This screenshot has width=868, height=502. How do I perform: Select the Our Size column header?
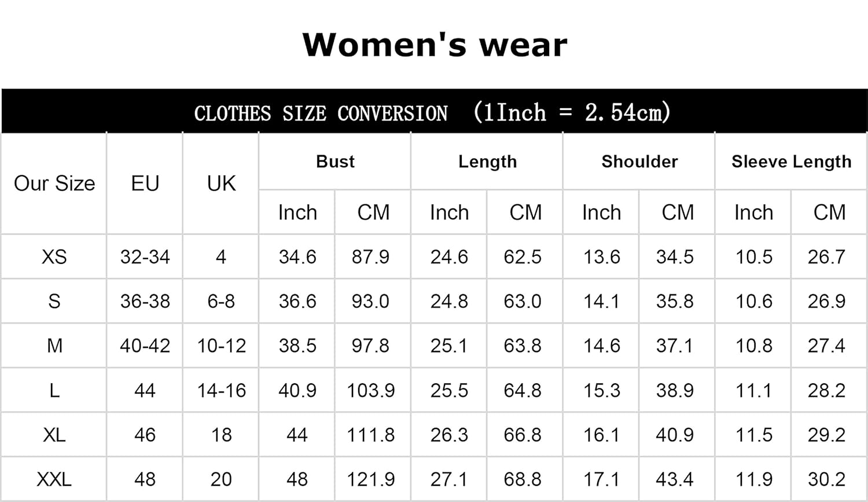click(54, 184)
